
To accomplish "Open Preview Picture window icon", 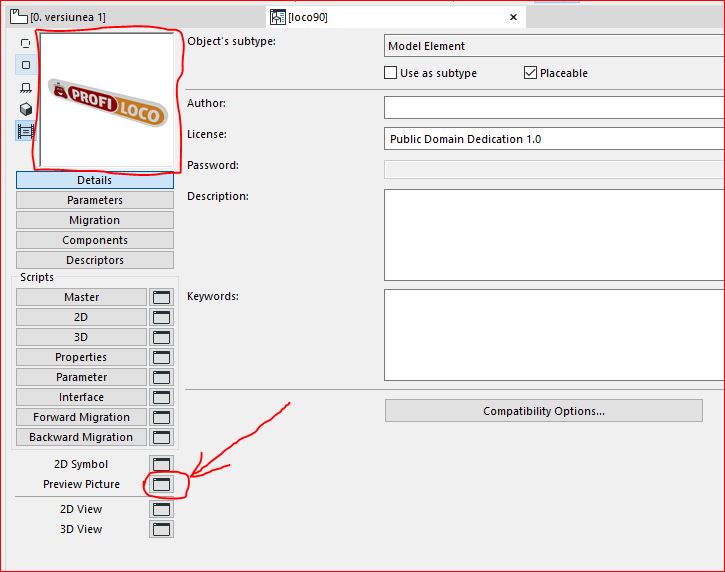I will 161,484.
